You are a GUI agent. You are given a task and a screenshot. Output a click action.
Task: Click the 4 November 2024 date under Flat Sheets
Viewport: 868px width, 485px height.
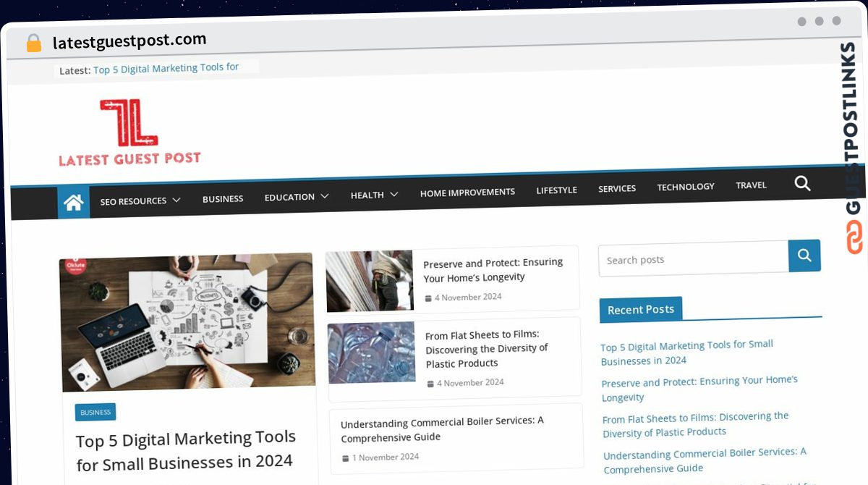click(x=470, y=383)
